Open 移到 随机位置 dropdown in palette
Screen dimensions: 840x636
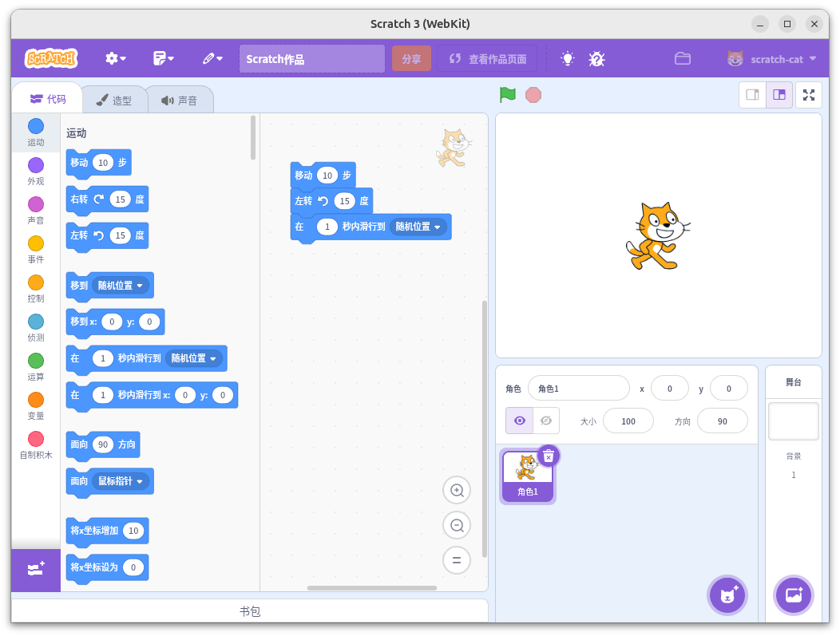121,286
